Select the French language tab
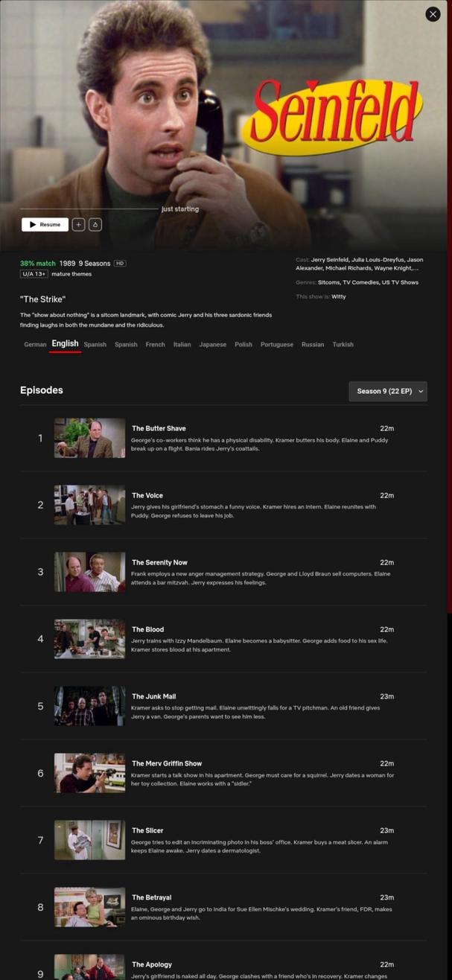Image resolution: width=452 pixels, height=980 pixels. coord(155,345)
